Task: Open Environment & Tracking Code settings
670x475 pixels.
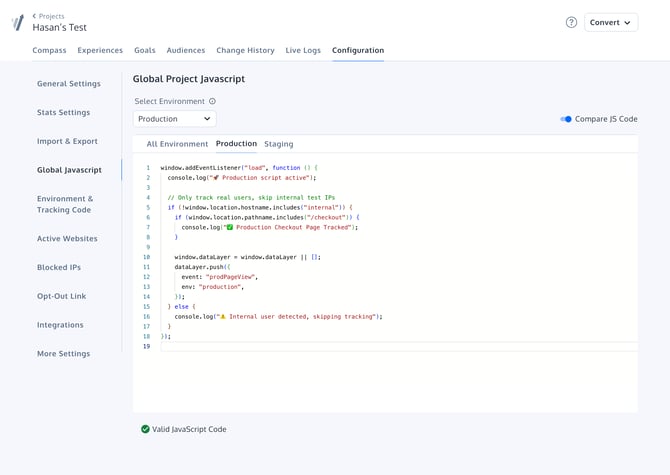Action: point(65,204)
